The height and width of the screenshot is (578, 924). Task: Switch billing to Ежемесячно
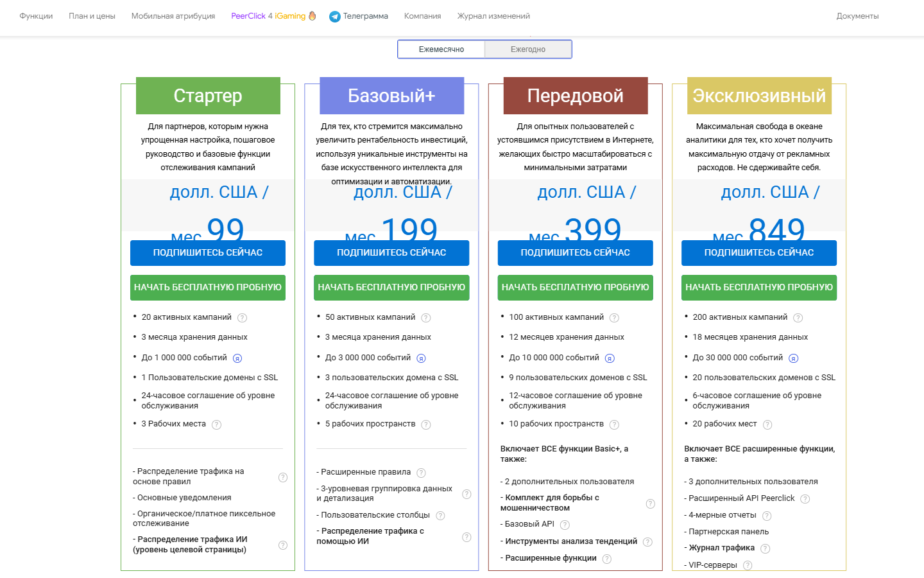(x=441, y=49)
